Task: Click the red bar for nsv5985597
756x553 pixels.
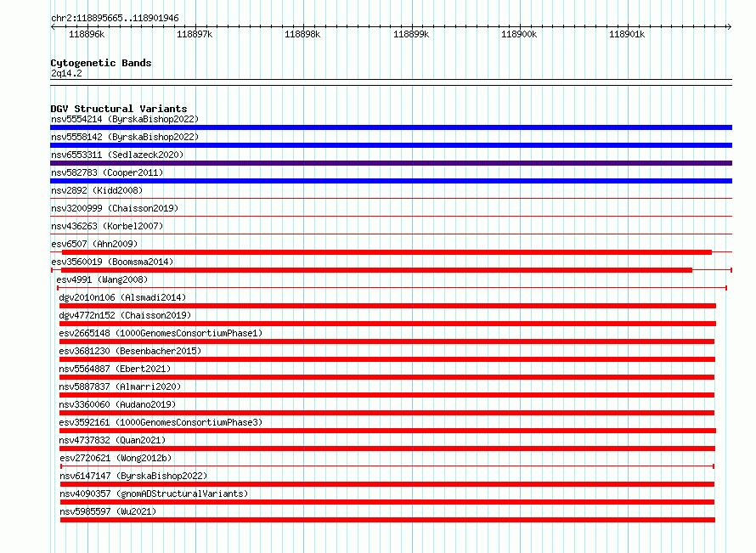Action: coord(387,520)
